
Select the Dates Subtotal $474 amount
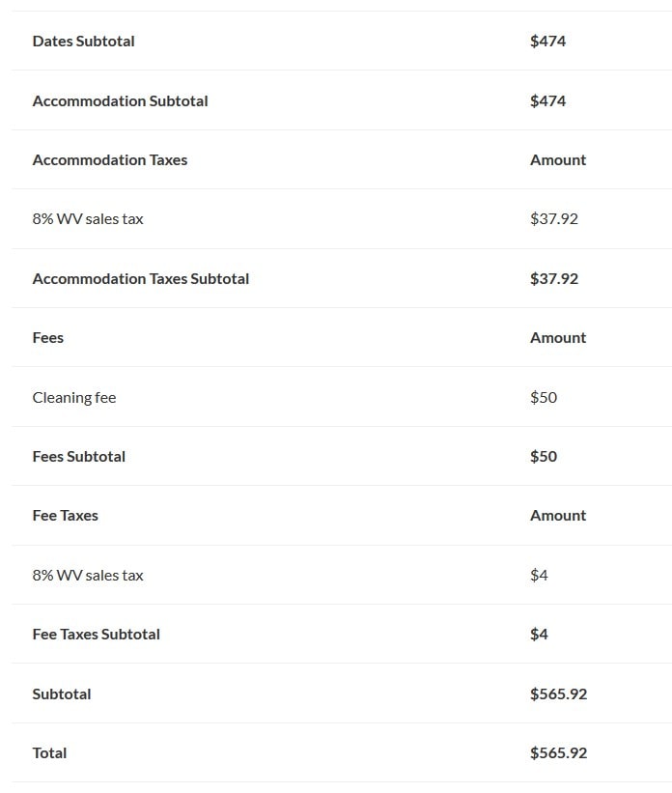pos(547,41)
